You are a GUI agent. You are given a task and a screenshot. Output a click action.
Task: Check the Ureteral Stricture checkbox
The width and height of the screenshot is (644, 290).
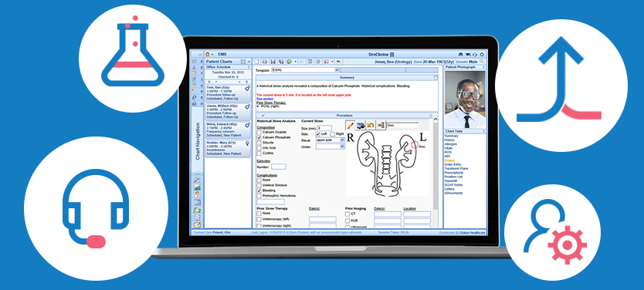click(259, 185)
